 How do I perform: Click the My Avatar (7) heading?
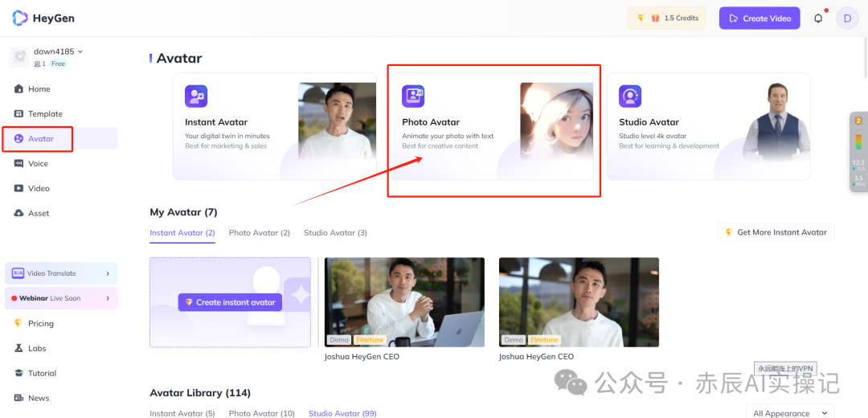coord(183,212)
